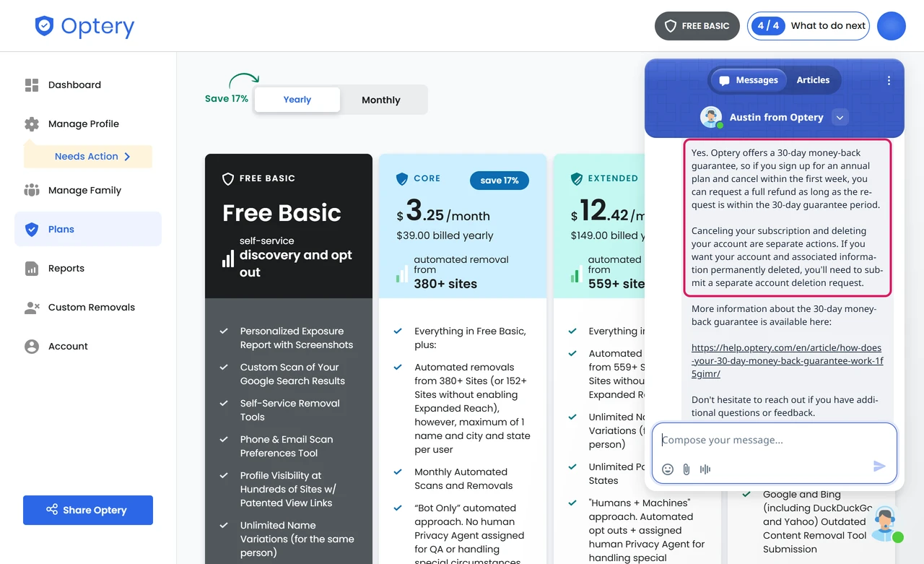Go to Manage Family in sidebar
The width and height of the screenshot is (924, 564).
coord(84,191)
